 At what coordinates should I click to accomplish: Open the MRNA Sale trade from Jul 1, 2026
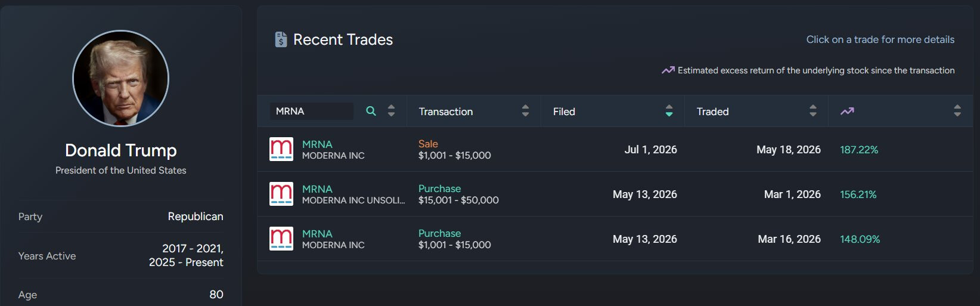point(615,149)
